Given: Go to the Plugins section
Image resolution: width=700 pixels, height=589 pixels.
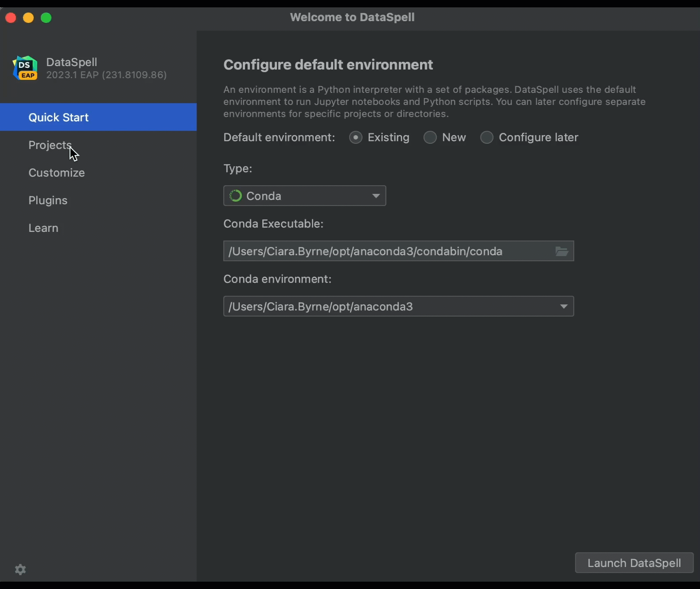Looking at the screenshot, I should (48, 200).
